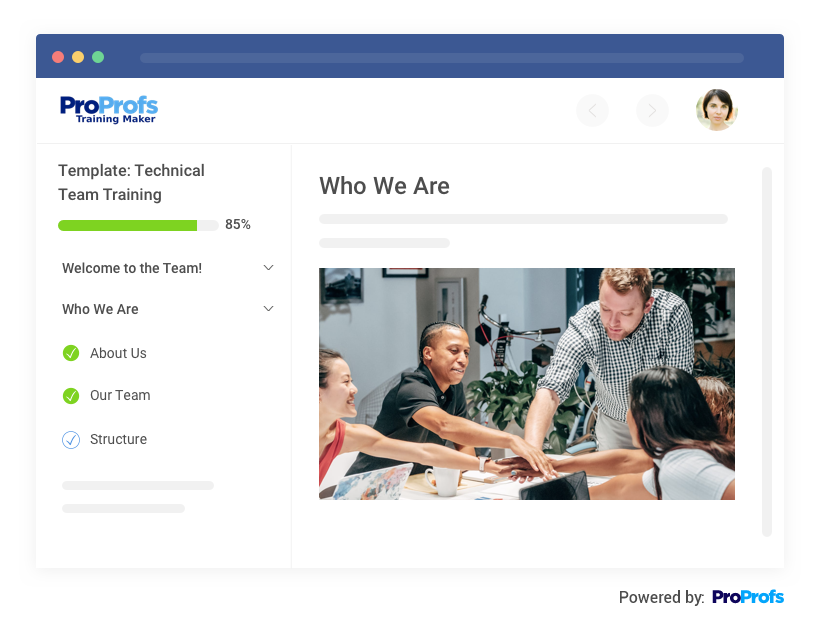Open the user profile avatar
The height and width of the screenshot is (626, 820).
[716, 110]
